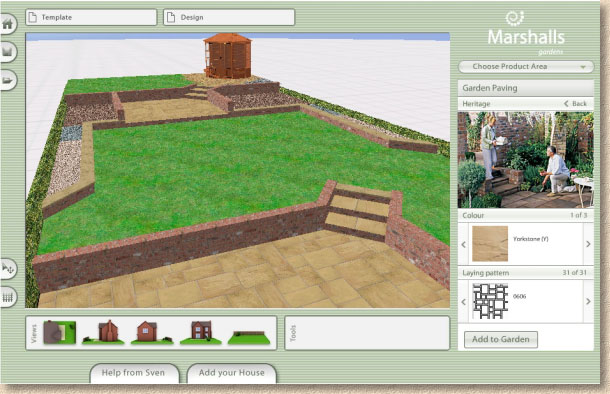Open the Design tab
Image resolution: width=610 pixels, height=394 pixels.
(x=229, y=18)
